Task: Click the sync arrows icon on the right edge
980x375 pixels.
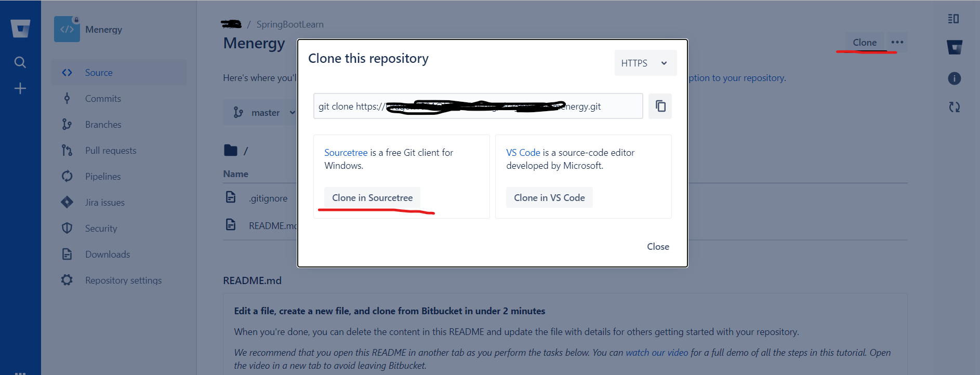Action: [x=955, y=107]
